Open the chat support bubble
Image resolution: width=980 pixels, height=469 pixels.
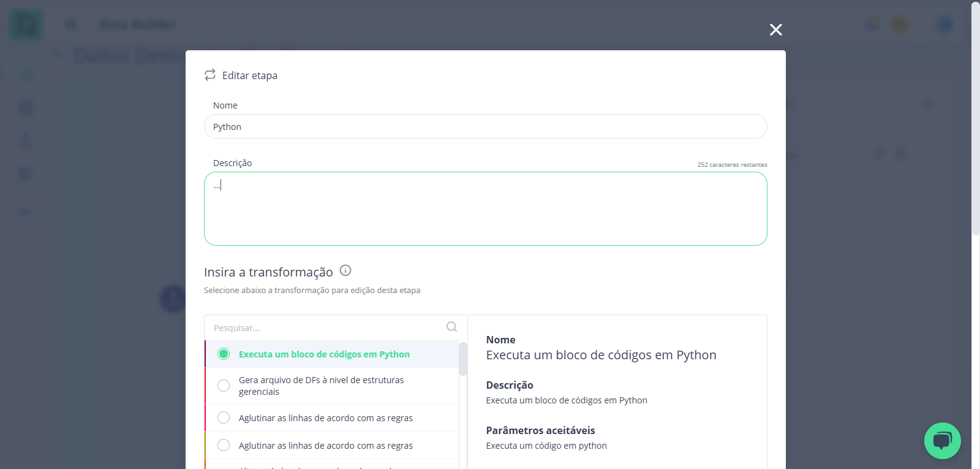coord(942,440)
